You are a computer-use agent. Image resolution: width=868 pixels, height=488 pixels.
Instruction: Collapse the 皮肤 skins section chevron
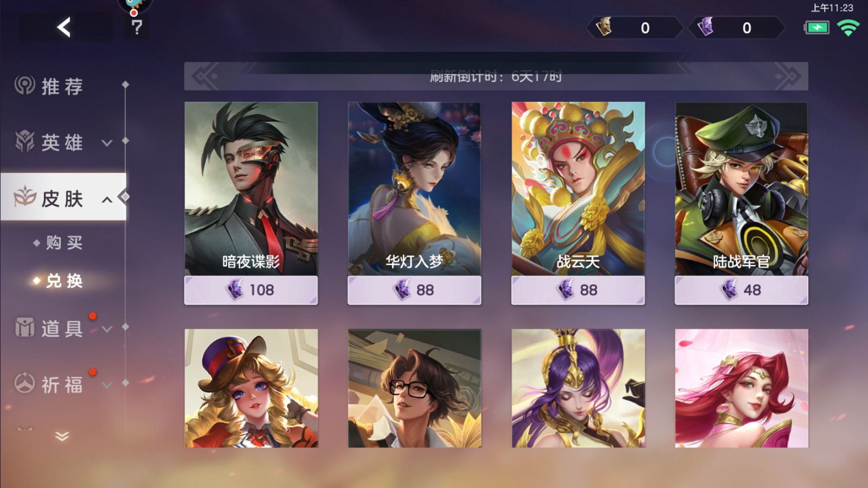click(x=107, y=200)
